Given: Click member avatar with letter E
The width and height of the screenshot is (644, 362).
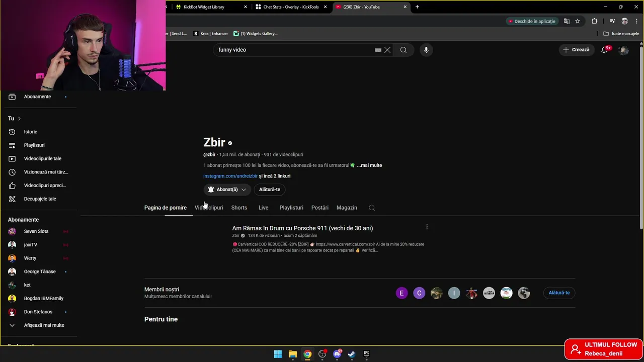Looking at the screenshot, I should point(401,293).
